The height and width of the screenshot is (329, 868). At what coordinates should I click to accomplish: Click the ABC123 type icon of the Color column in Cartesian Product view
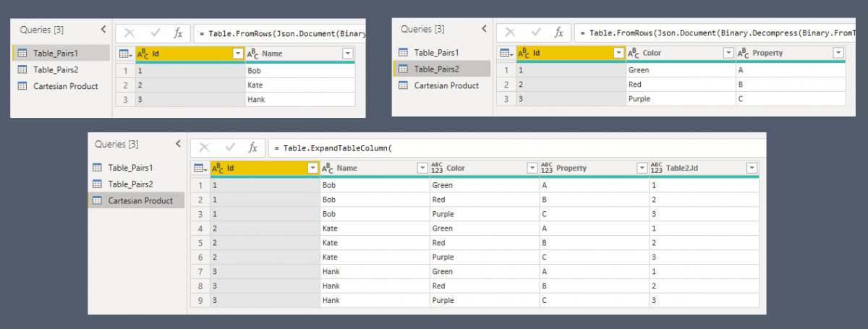(x=438, y=168)
